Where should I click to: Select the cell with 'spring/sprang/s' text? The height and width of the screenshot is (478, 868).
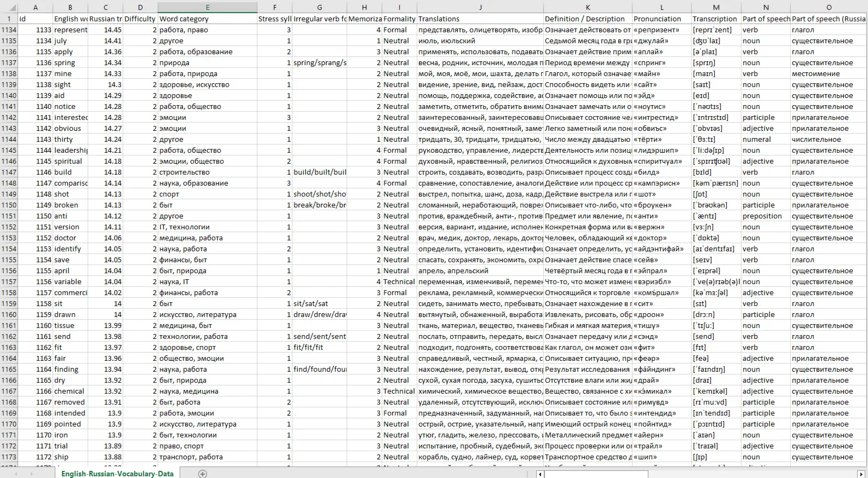320,62
